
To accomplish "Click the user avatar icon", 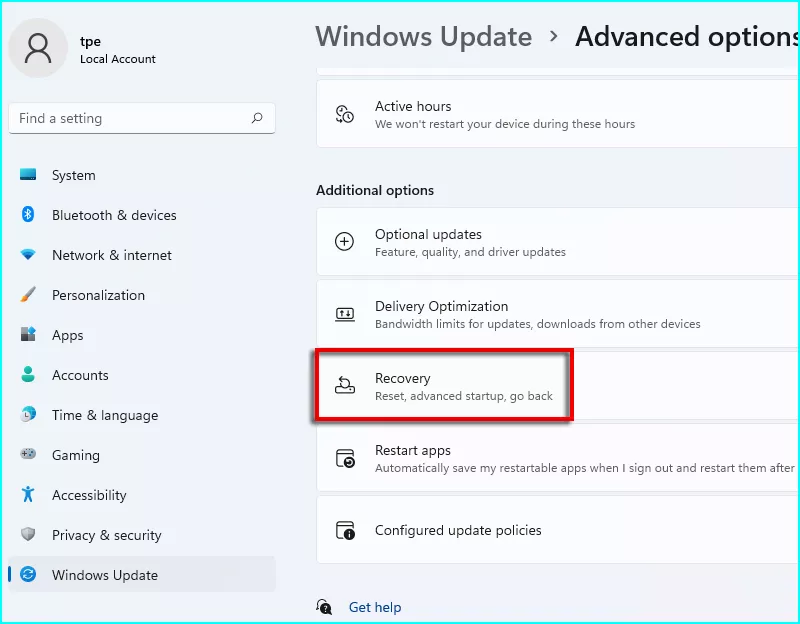I will pos(38,48).
